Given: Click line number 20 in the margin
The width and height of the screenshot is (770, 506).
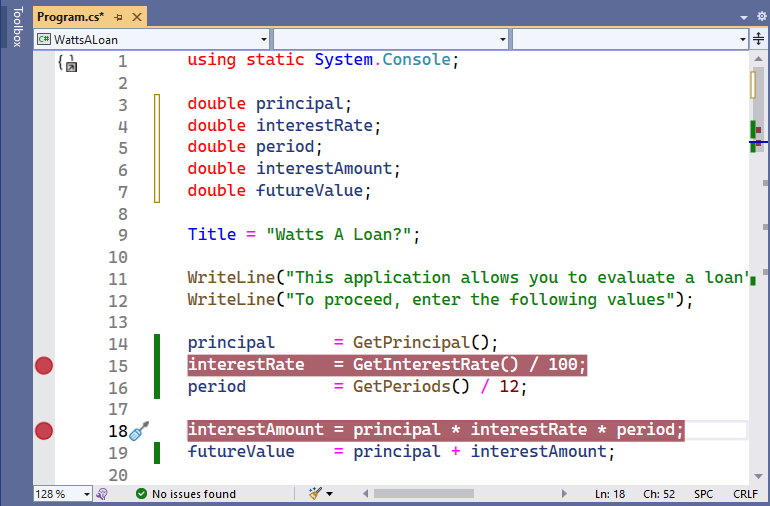Looking at the screenshot, I should pos(118,475).
